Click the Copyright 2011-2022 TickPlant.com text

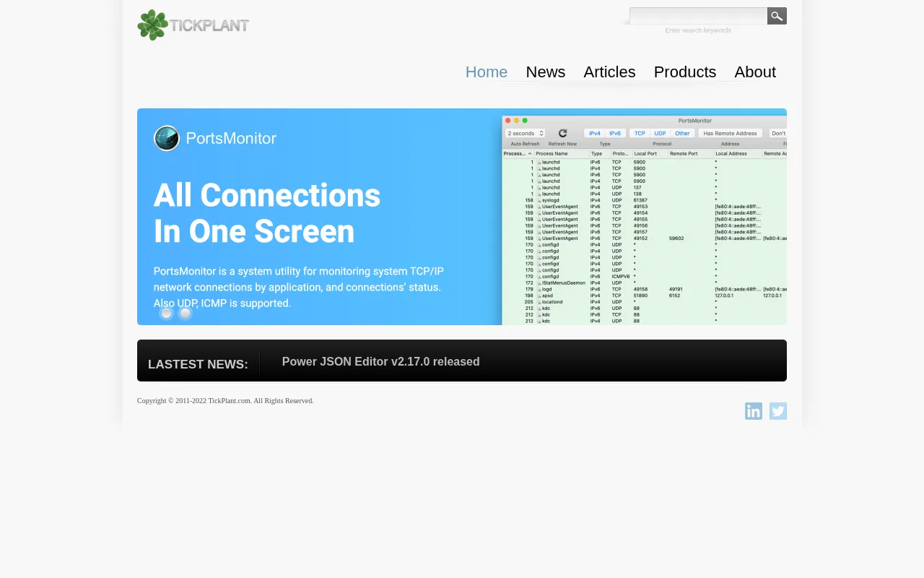(225, 401)
